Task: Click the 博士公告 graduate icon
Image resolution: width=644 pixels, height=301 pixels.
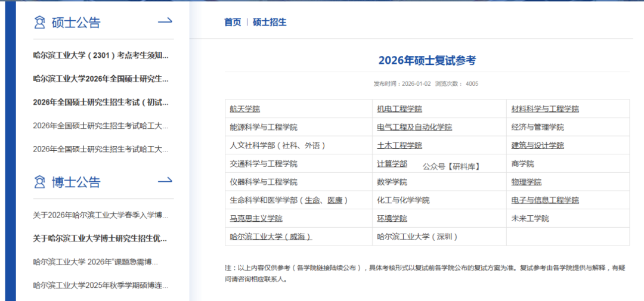Action: coord(40,182)
